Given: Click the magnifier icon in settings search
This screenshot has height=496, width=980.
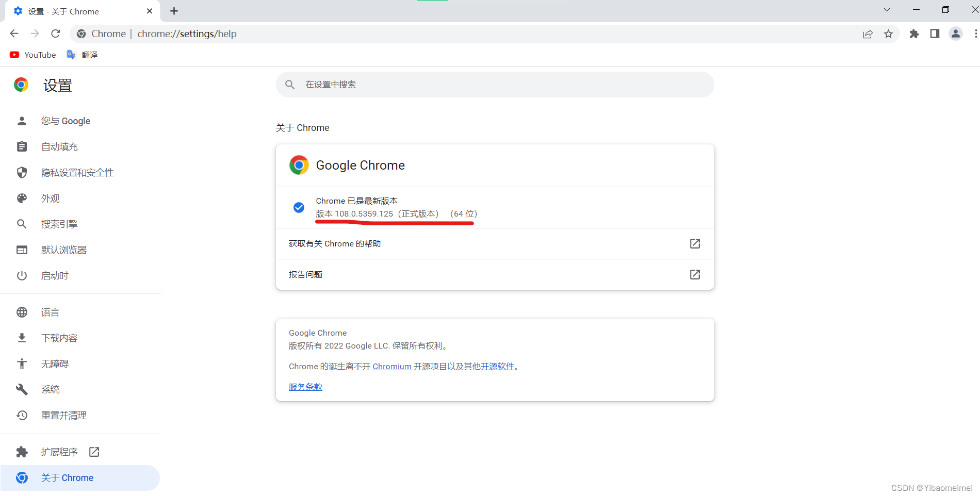Looking at the screenshot, I should (x=290, y=85).
